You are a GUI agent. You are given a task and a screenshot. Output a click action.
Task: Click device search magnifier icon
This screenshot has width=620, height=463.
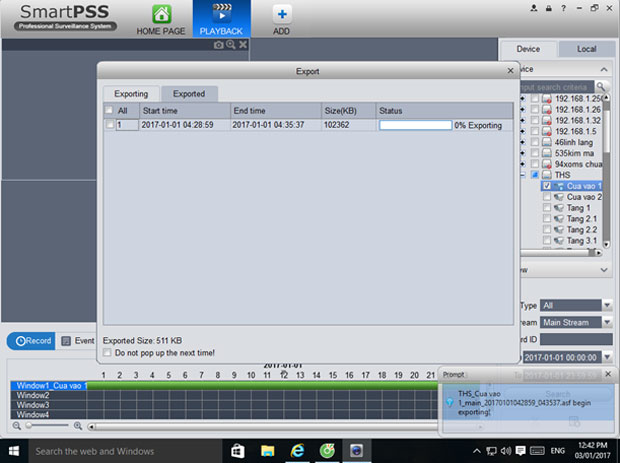click(601, 86)
